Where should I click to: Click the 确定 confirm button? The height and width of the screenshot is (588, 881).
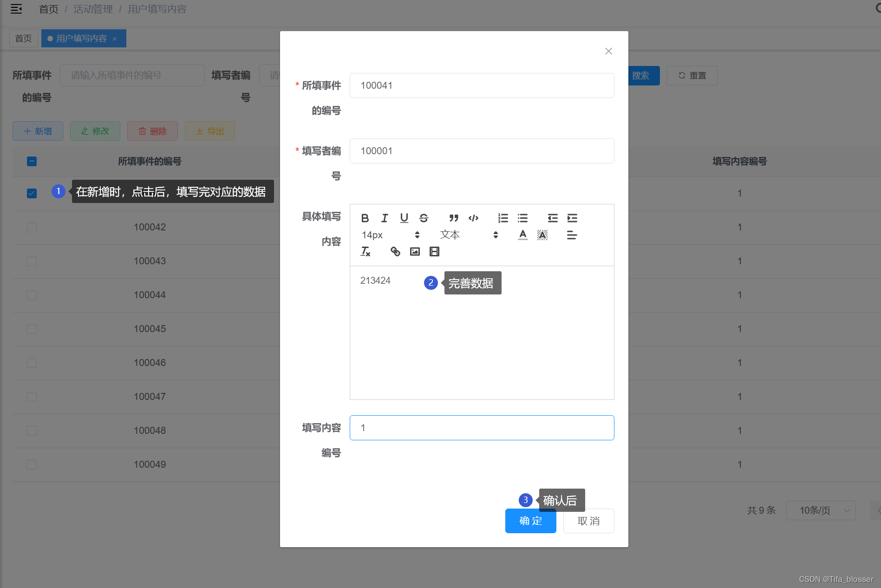(x=530, y=521)
